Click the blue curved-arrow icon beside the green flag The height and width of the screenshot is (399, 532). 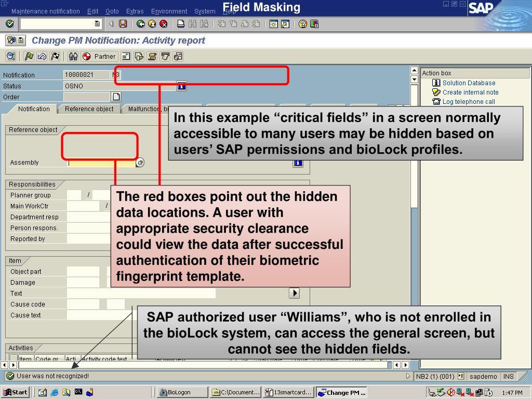click(x=42, y=56)
